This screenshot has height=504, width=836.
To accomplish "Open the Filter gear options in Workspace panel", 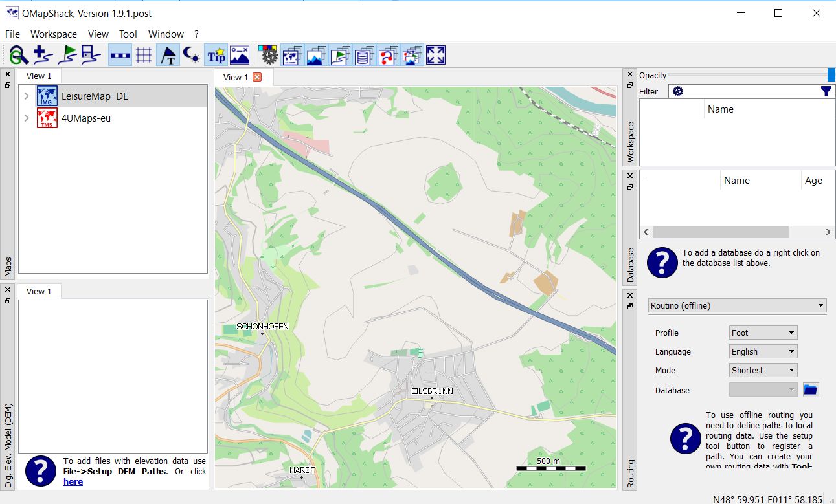I will tap(677, 91).
